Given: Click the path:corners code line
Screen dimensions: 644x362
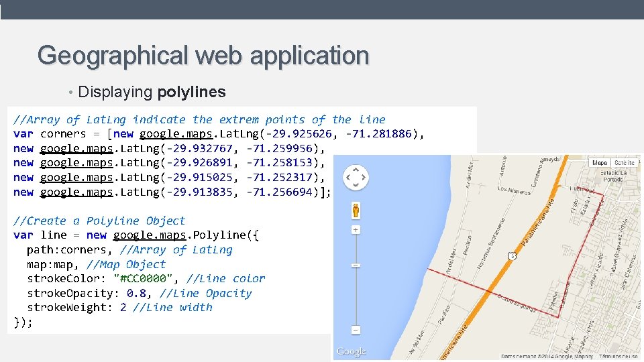Looking at the screenshot, I should [x=129, y=249].
